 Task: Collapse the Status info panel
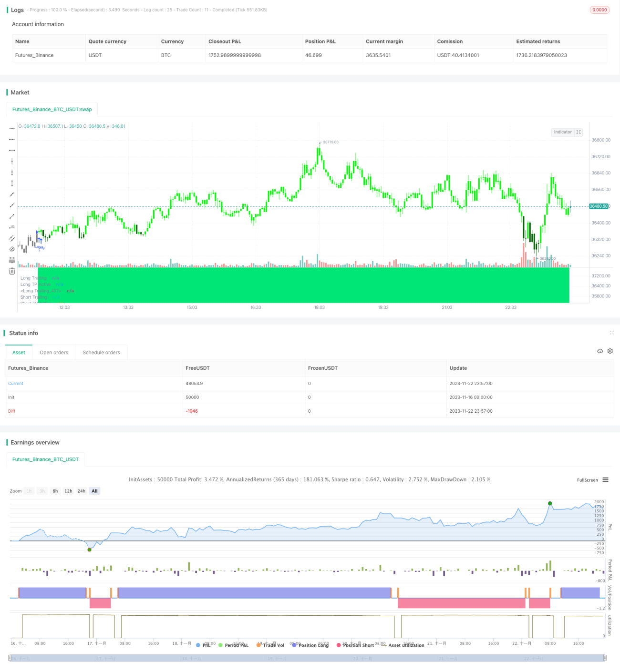(x=611, y=333)
